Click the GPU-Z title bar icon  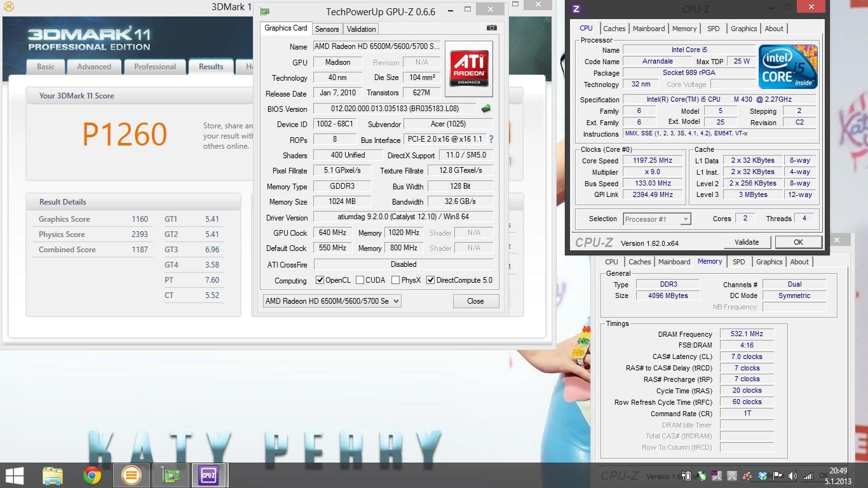(x=264, y=11)
